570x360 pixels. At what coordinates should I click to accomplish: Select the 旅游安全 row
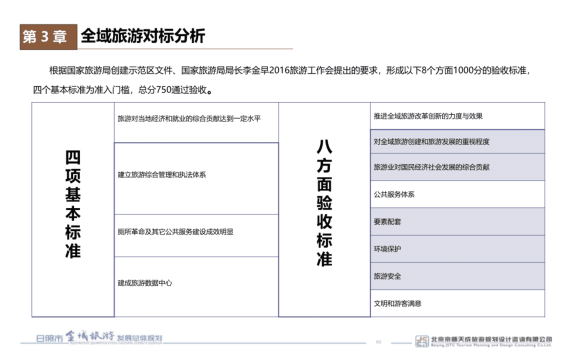click(x=458, y=276)
